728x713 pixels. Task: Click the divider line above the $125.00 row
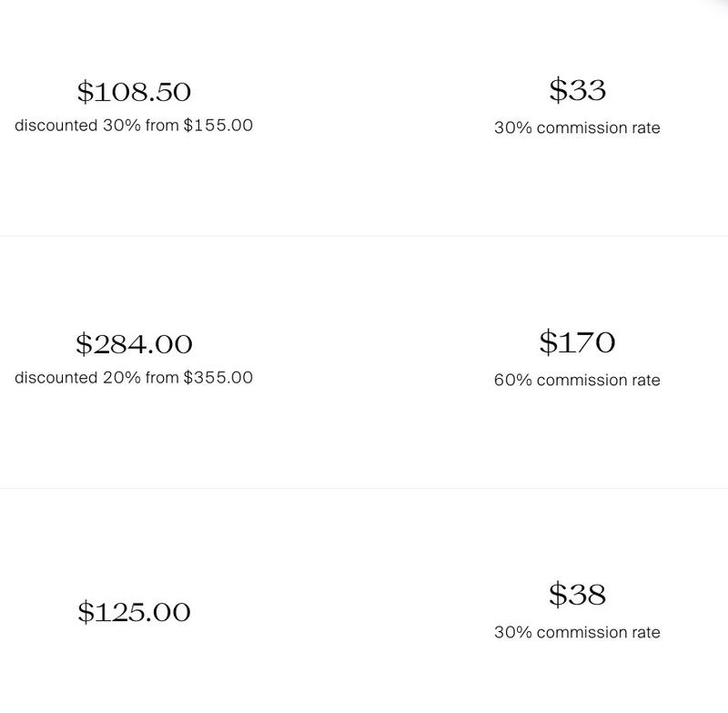364,488
